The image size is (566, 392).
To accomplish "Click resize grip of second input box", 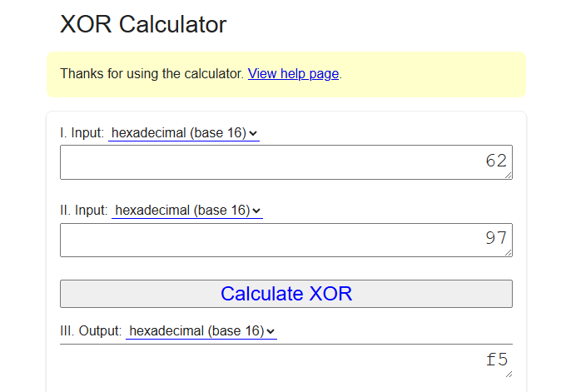I will click(x=508, y=252).
